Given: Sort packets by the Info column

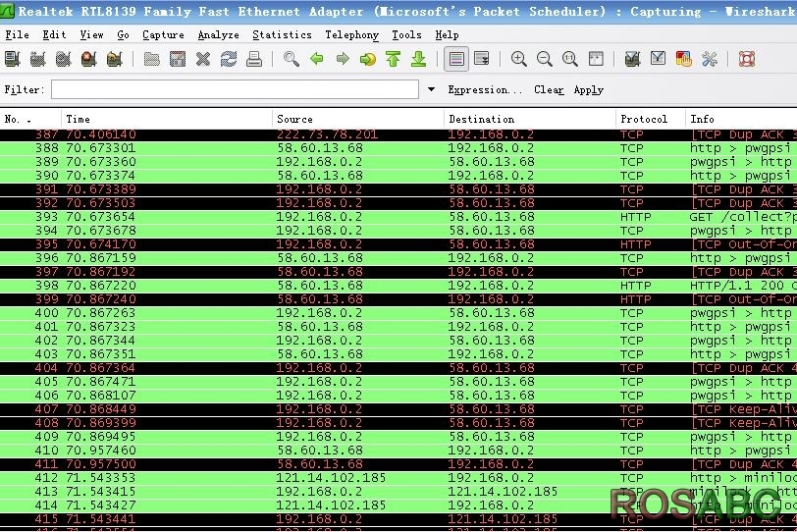Looking at the screenshot, I should pyautogui.click(x=741, y=119).
